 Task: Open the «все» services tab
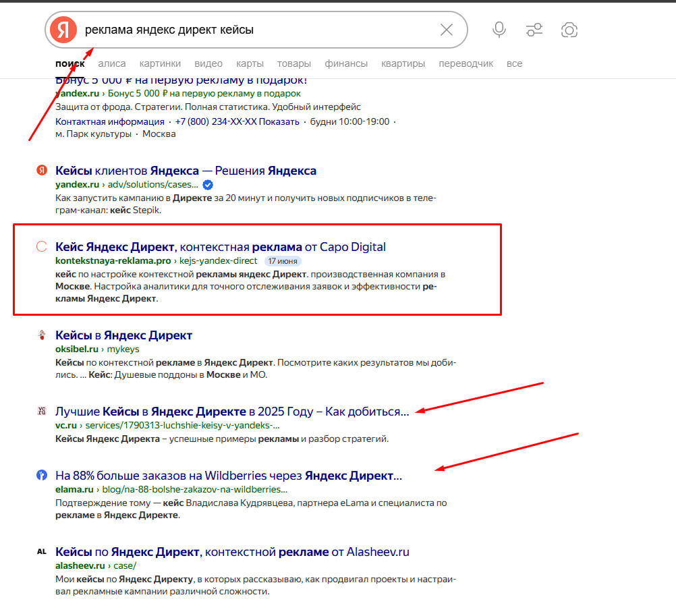coord(514,63)
